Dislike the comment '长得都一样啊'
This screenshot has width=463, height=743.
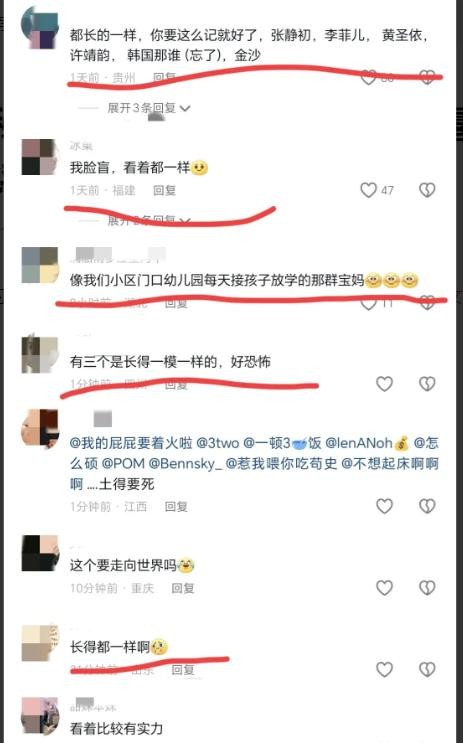[x=427, y=669]
